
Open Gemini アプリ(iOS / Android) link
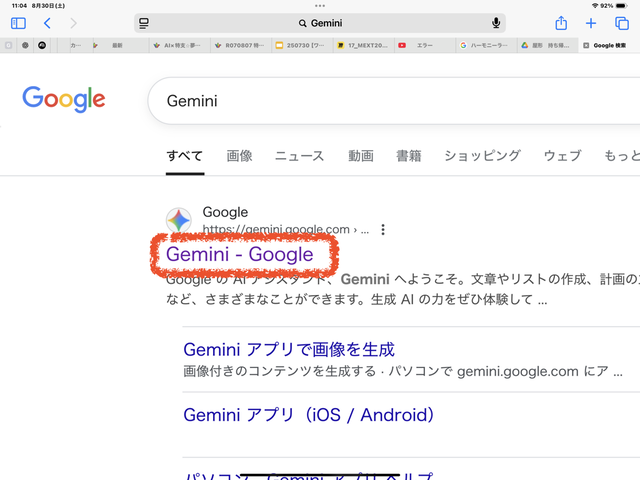309,414
